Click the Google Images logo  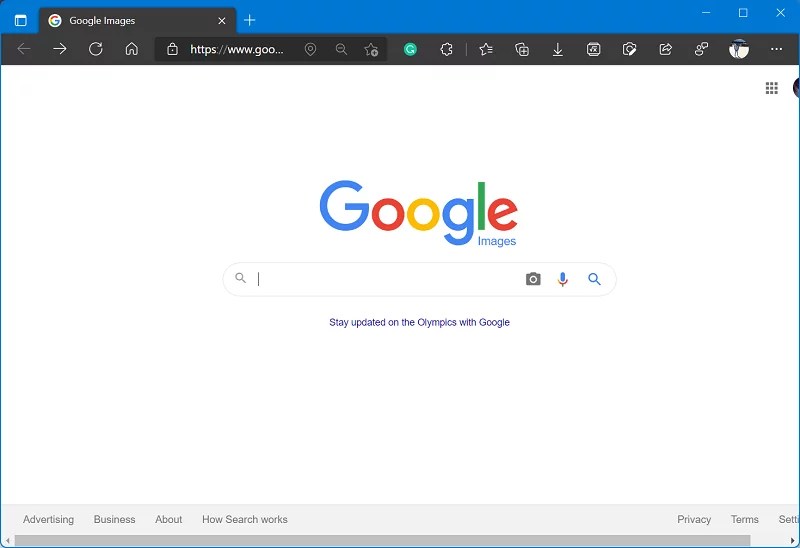[x=418, y=213]
